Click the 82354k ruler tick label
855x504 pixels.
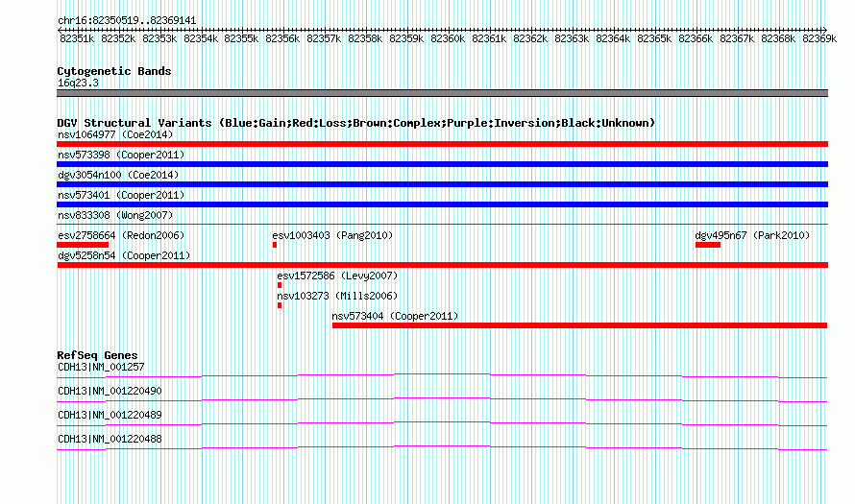201,38
